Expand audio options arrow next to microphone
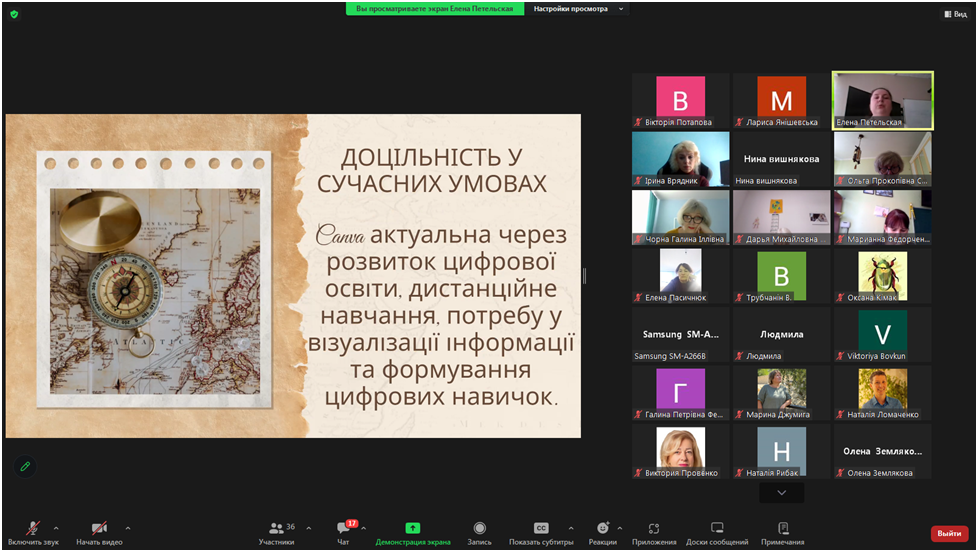Viewport: 978px width, 552px height. coord(56,528)
